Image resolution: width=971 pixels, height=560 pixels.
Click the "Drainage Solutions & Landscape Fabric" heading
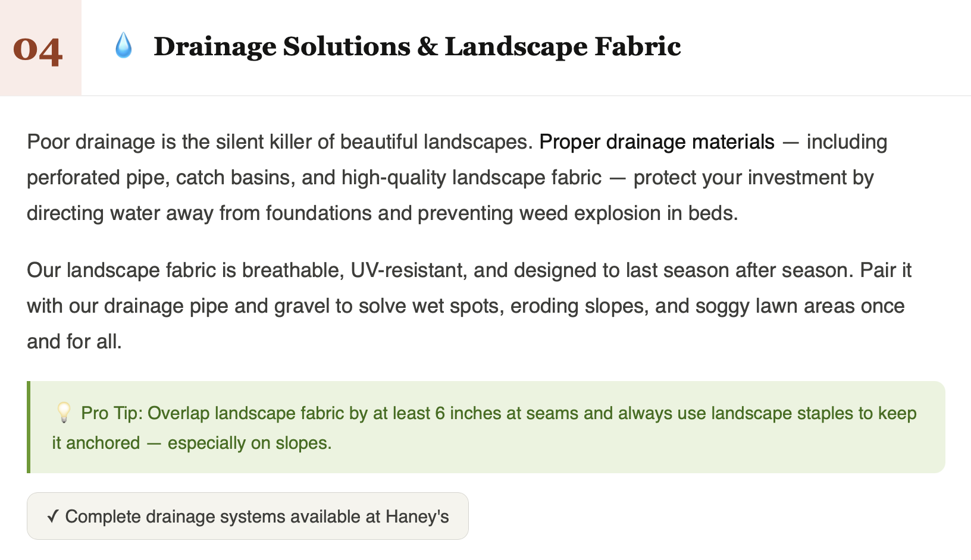417,47
